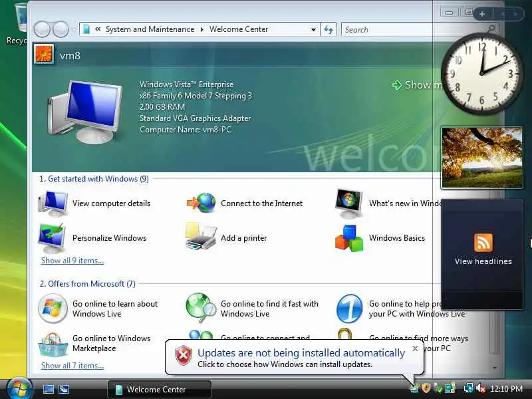Open Go online to learn about Windows Live
The width and height of the screenshot is (532, 399).
(x=98, y=309)
